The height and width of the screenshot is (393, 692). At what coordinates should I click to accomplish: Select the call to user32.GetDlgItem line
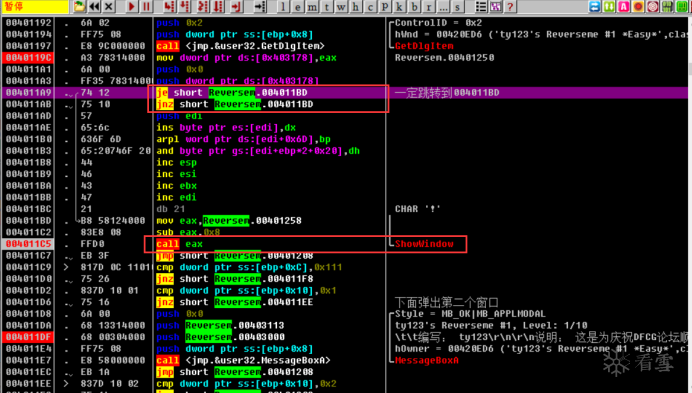tap(240, 46)
